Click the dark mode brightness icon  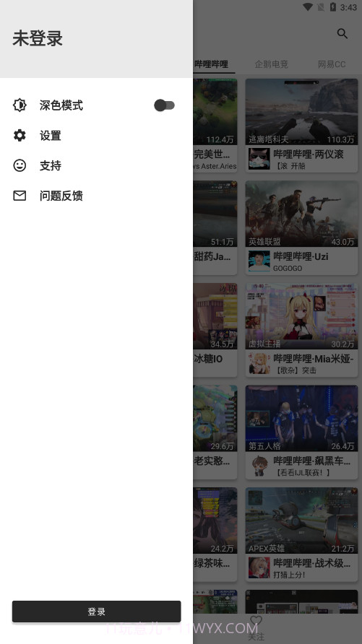click(20, 105)
